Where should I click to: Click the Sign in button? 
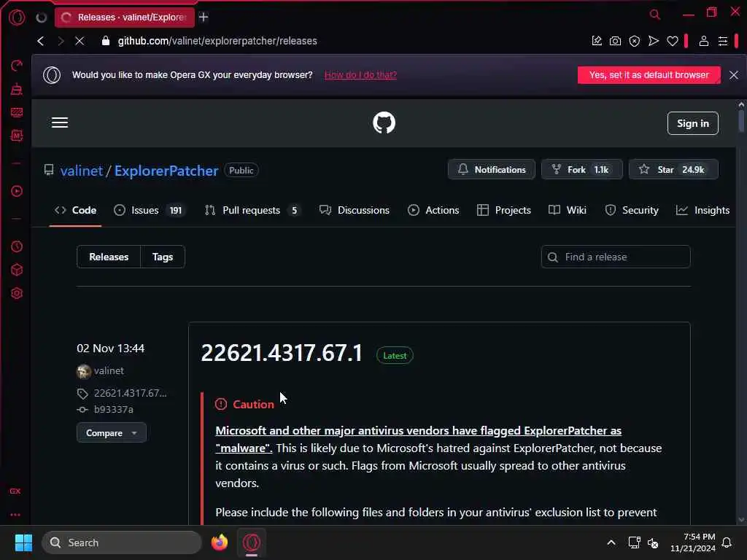[693, 123]
